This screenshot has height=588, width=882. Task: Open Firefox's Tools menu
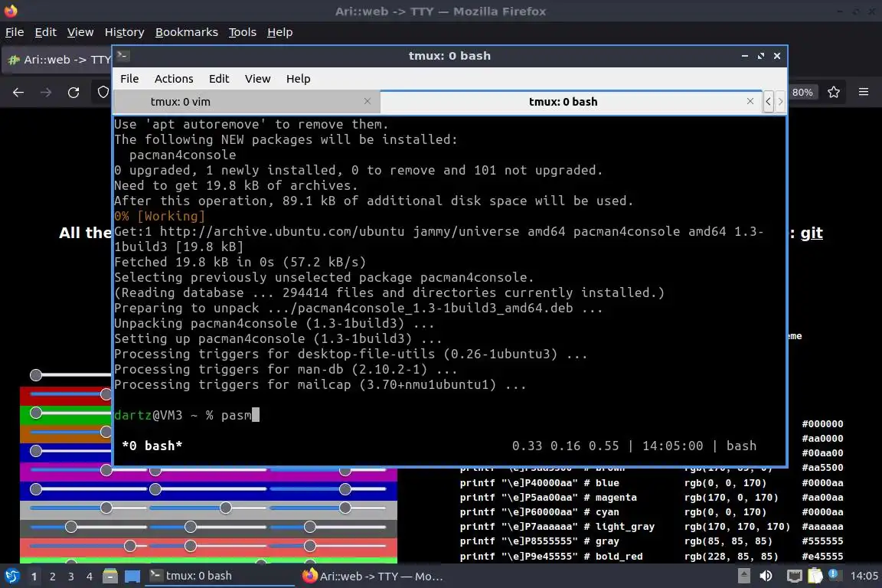[243, 32]
